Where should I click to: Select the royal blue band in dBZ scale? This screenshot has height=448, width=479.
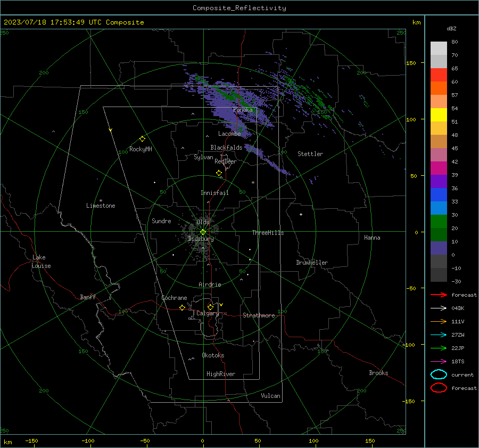[439, 194]
